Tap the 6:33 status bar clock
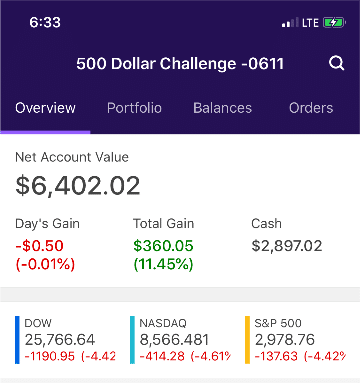This screenshot has width=361, height=383. point(45,23)
